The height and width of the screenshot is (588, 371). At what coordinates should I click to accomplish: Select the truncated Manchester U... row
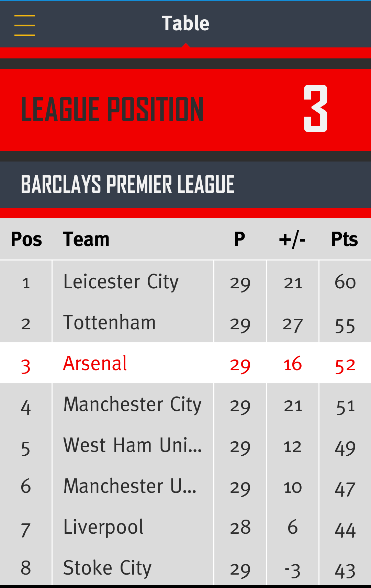[185, 486]
